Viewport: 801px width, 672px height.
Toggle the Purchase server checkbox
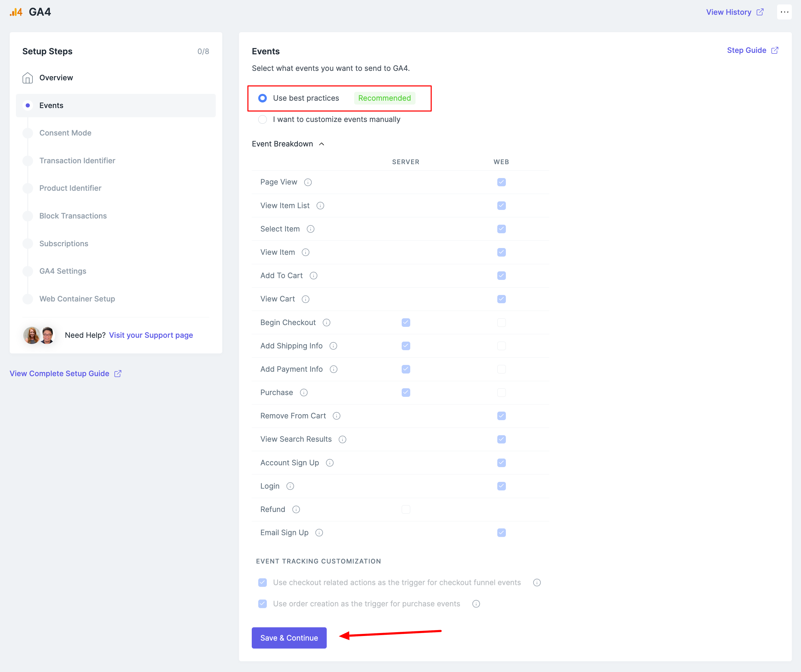[x=406, y=393]
